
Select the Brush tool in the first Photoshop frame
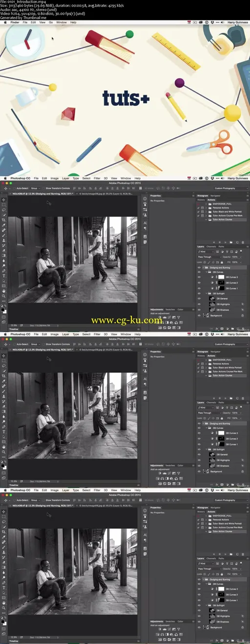(4, 235)
